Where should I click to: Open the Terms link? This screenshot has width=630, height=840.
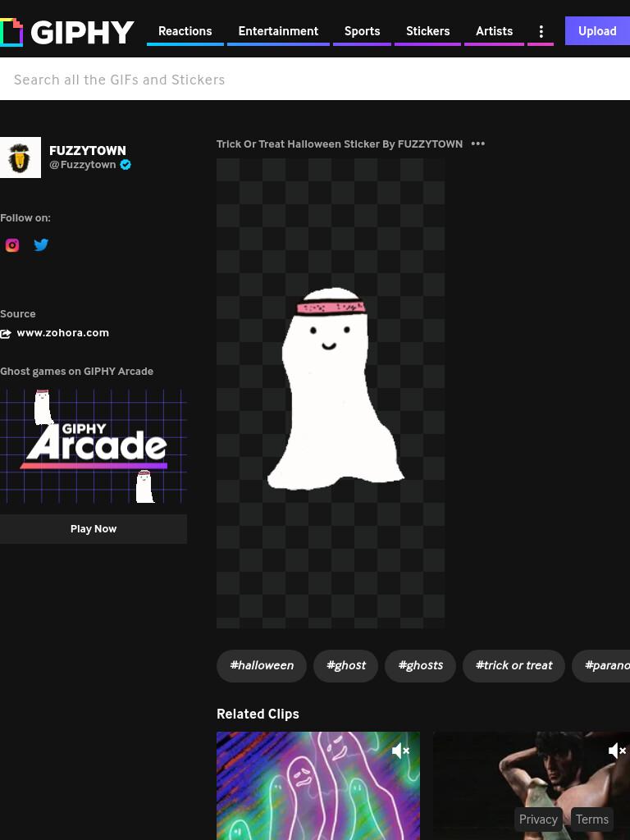(x=592, y=819)
